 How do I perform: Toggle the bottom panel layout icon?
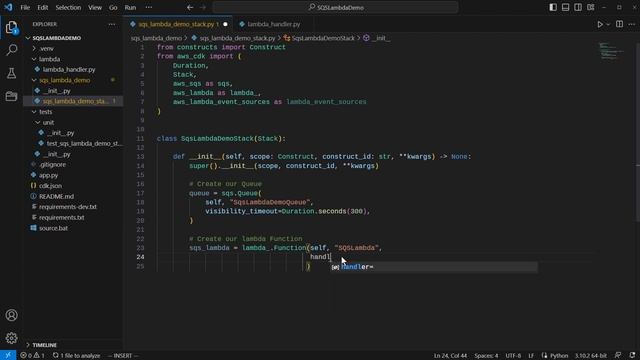coord(565,7)
